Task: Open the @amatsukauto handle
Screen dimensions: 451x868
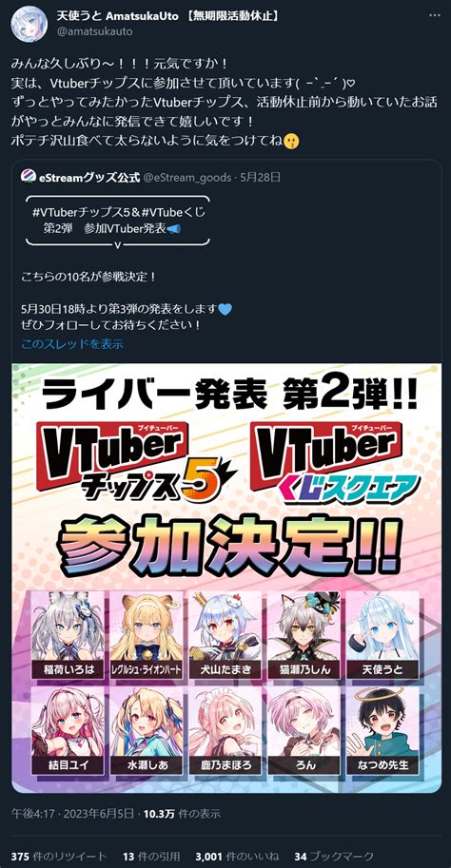Action: pyautogui.click(x=95, y=31)
